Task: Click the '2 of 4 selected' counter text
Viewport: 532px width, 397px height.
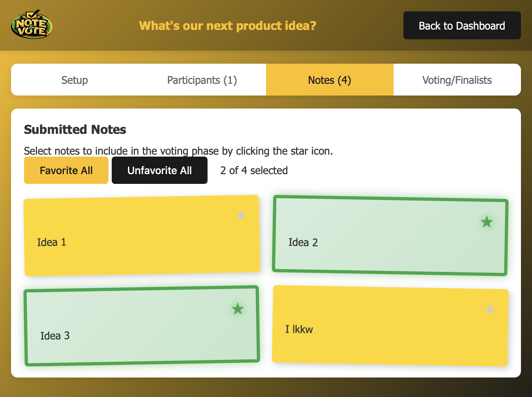Action: pos(254,170)
